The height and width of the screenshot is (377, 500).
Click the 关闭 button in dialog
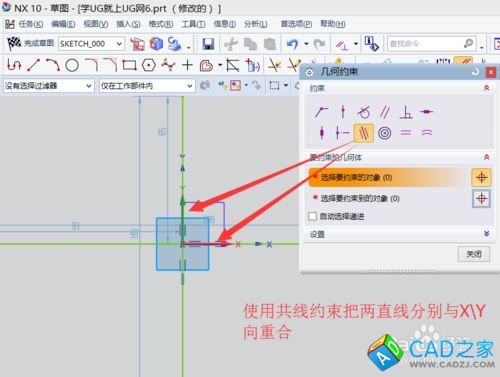point(474,254)
